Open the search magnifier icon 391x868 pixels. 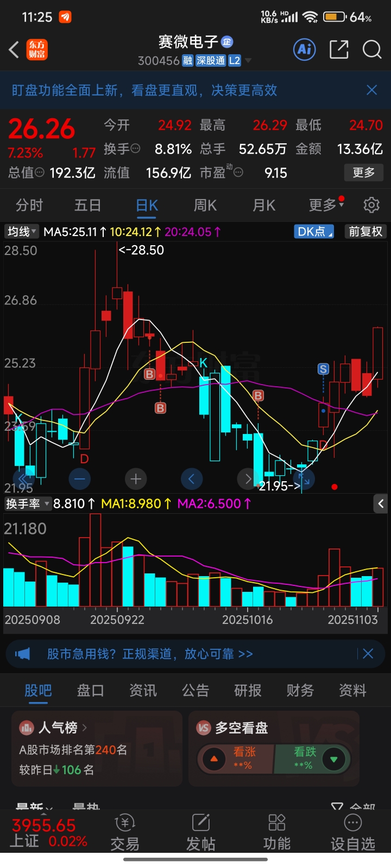372,50
